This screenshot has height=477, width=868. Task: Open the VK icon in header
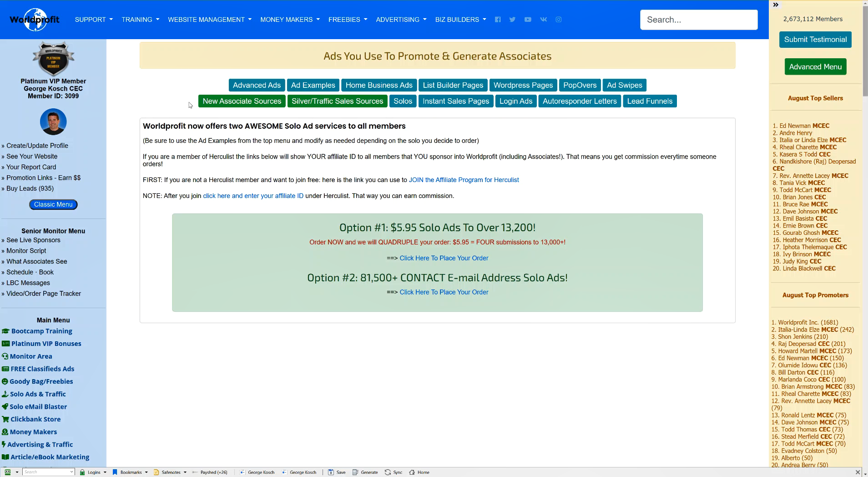[544, 20]
